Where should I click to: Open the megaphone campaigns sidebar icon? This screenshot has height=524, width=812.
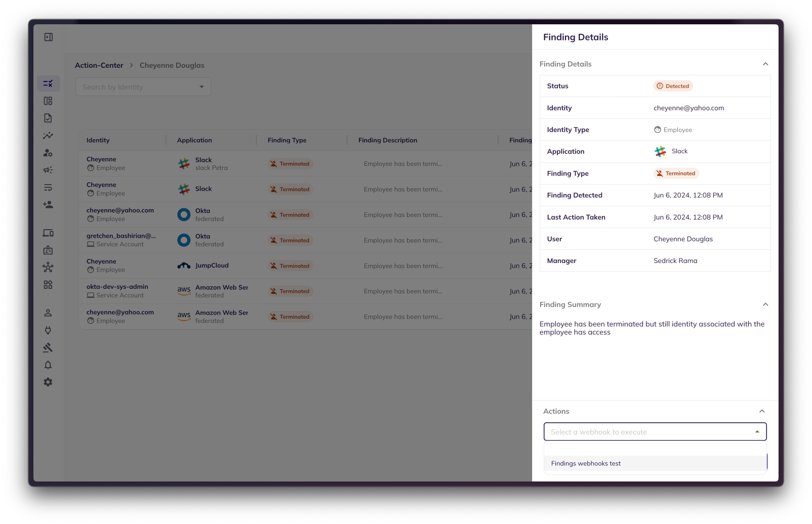tap(48, 170)
